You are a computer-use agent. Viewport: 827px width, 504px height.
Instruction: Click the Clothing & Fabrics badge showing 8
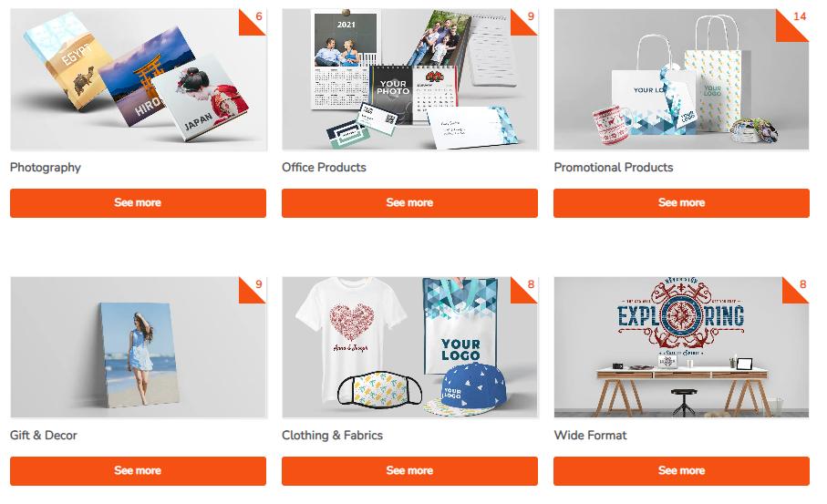(528, 286)
